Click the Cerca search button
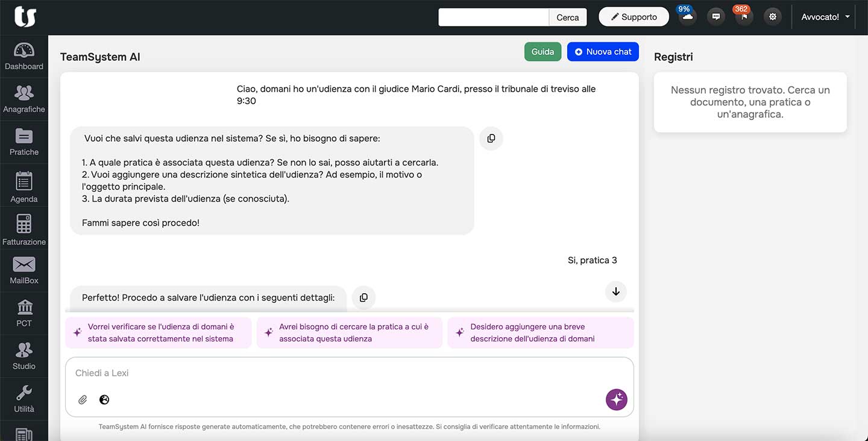This screenshot has height=441, width=868. pyautogui.click(x=568, y=17)
